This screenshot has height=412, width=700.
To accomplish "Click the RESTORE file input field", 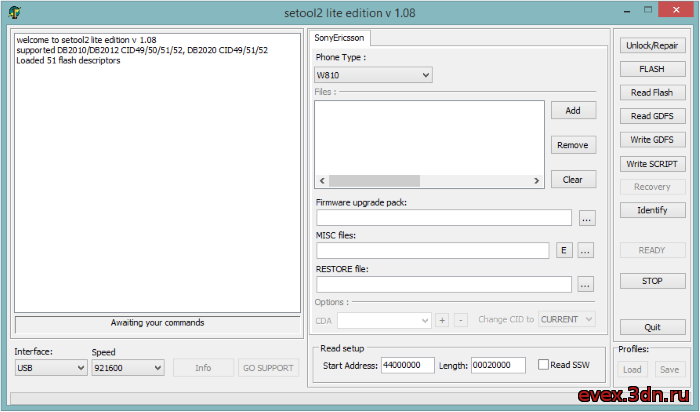I will tap(444, 284).
